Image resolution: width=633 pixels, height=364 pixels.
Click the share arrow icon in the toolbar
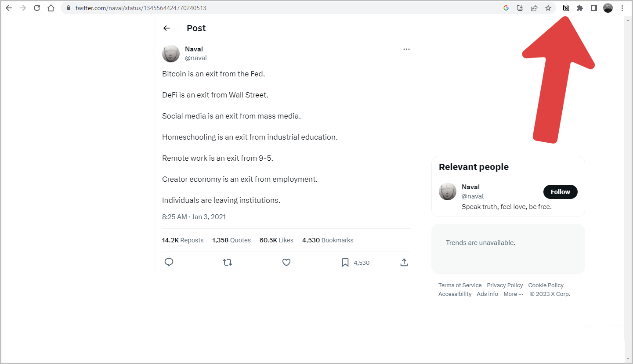[534, 8]
